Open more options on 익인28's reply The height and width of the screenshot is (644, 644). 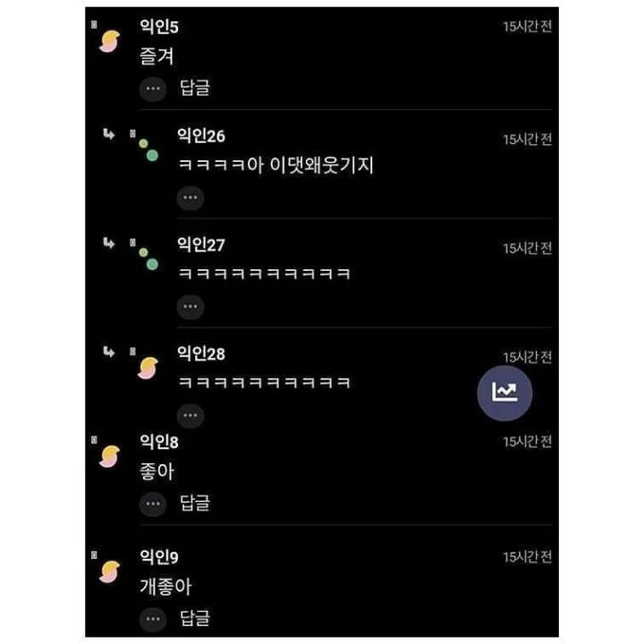point(191,416)
